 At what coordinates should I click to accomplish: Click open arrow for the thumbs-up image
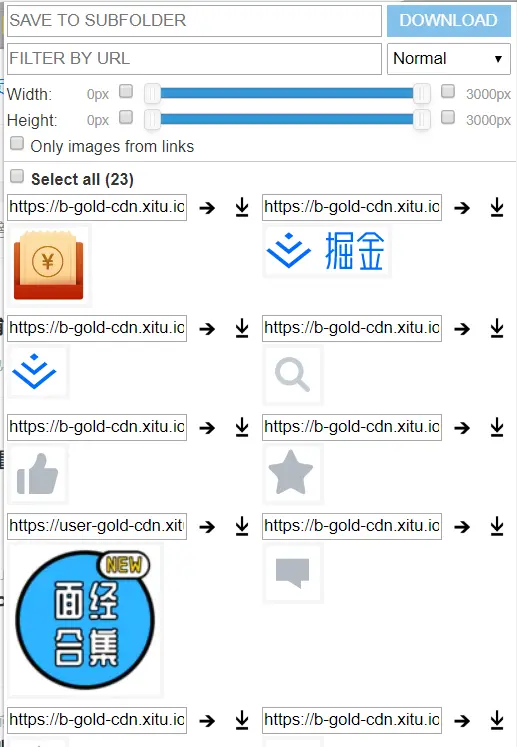click(207, 428)
